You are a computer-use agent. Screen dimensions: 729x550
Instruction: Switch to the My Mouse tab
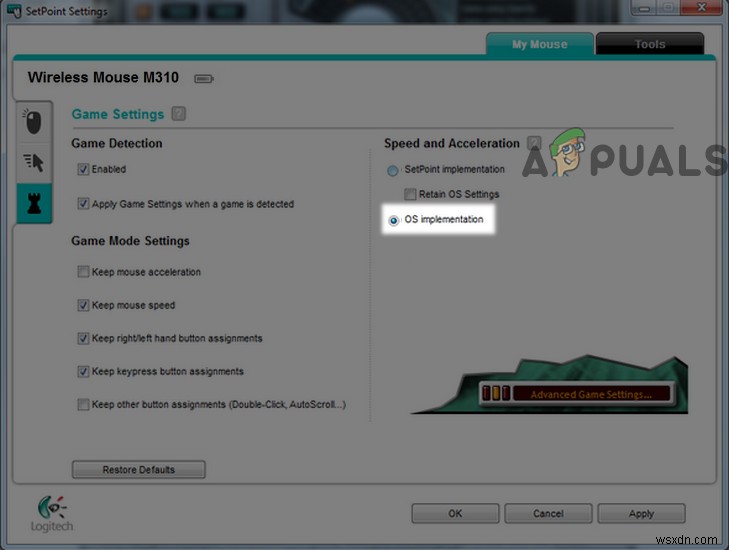coord(539,44)
